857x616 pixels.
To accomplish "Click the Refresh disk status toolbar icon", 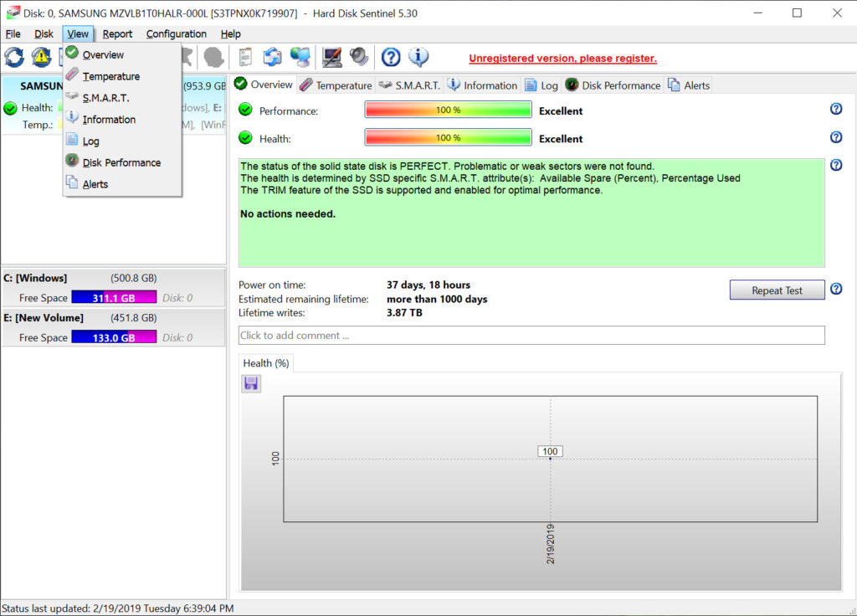I will click(14, 57).
